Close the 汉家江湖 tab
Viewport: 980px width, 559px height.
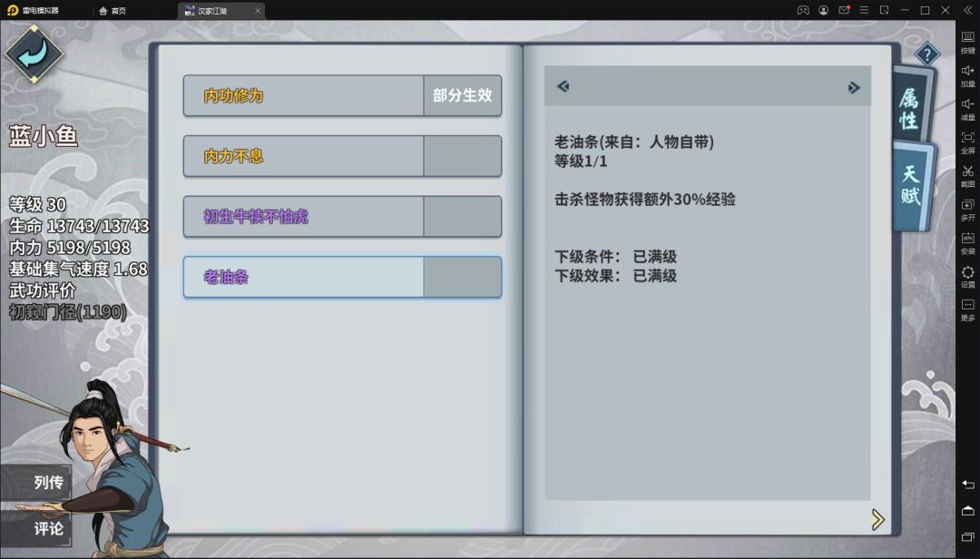click(258, 11)
